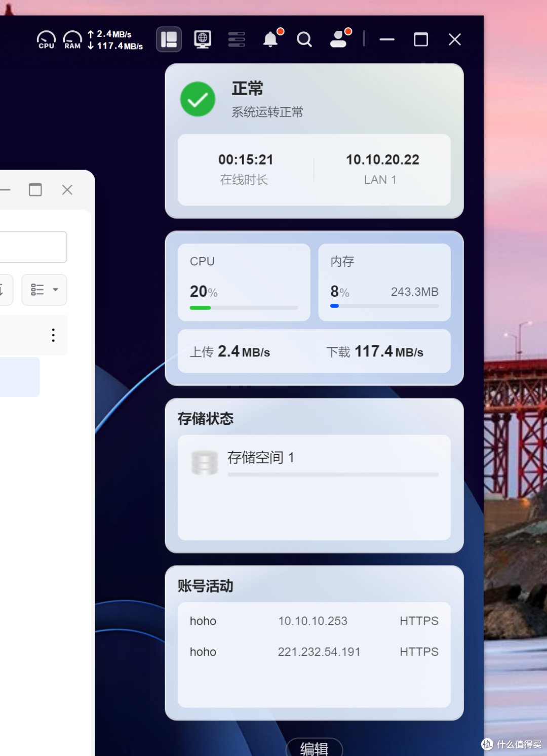Maximize the small background window
547x756 pixels.
(x=35, y=190)
